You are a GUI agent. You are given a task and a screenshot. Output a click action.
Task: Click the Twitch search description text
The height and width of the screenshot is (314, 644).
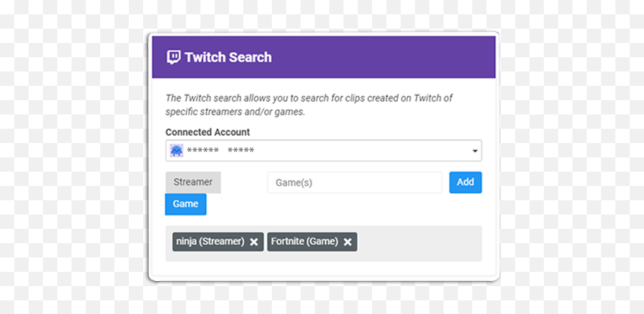coord(309,105)
